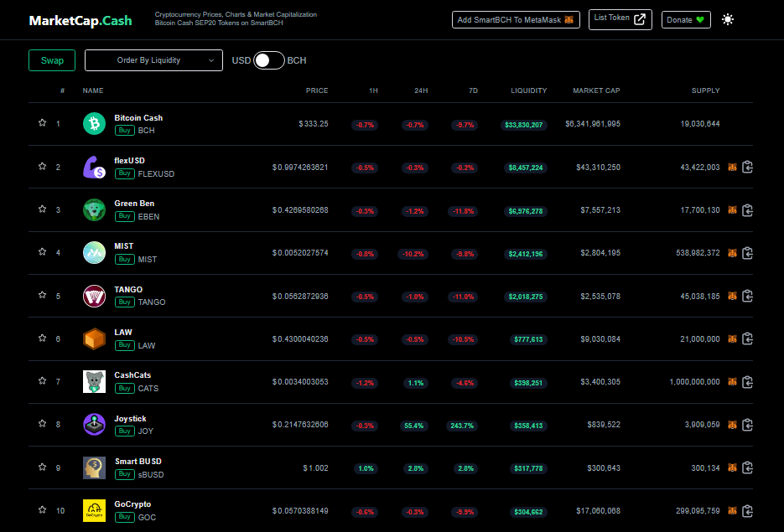The width and height of the screenshot is (784, 532).
Task: Copy the CashCats contract address icon
Action: [747, 382]
